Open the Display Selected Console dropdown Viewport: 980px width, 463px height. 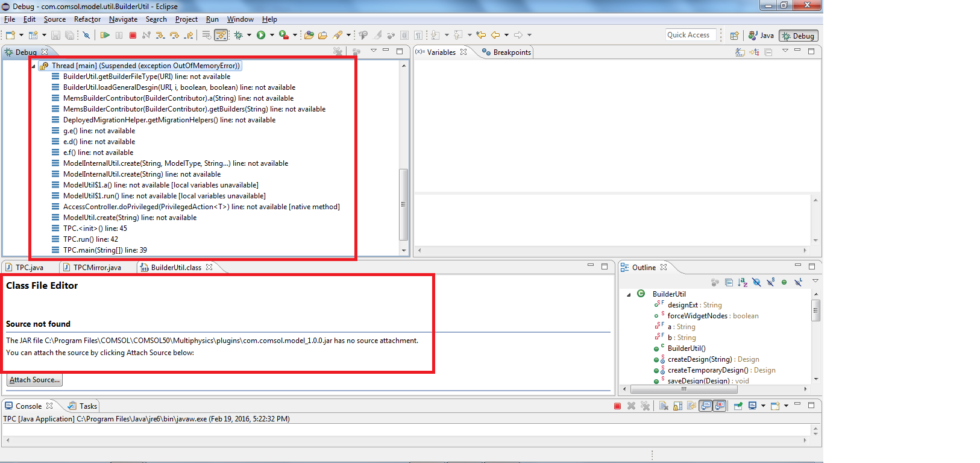pyautogui.click(x=763, y=406)
